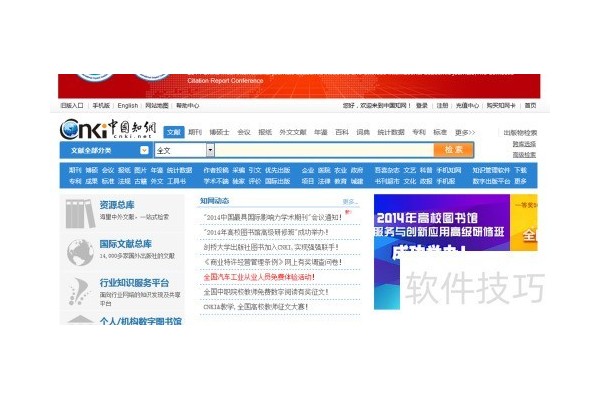Open news 剑桥大学出版社图书加入CNKI

point(271,247)
